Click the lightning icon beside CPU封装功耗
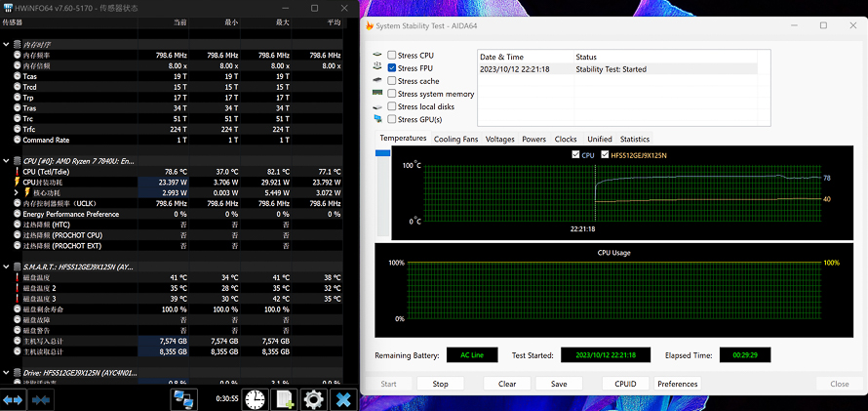Image resolution: width=868 pixels, height=411 pixels. [18, 183]
